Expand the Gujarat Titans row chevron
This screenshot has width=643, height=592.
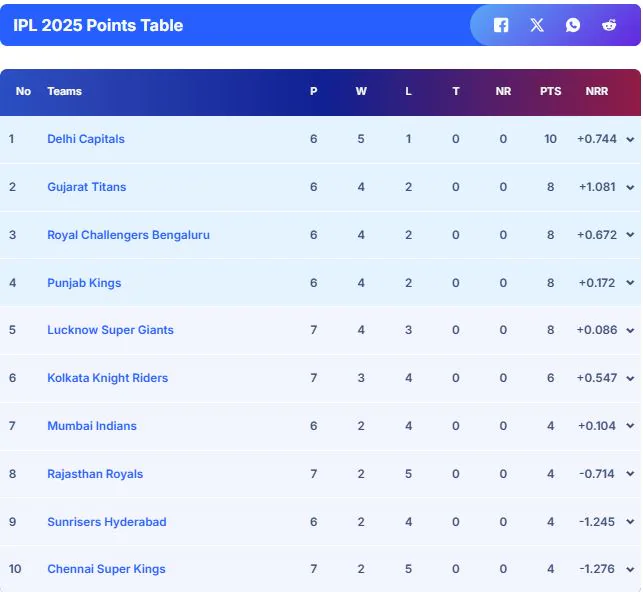click(x=630, y=188)
